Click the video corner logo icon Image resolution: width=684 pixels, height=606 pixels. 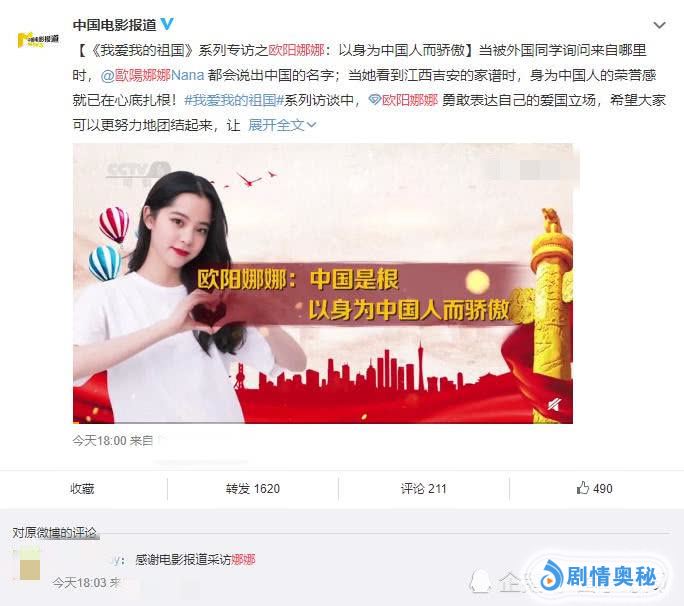click(554, 405)
